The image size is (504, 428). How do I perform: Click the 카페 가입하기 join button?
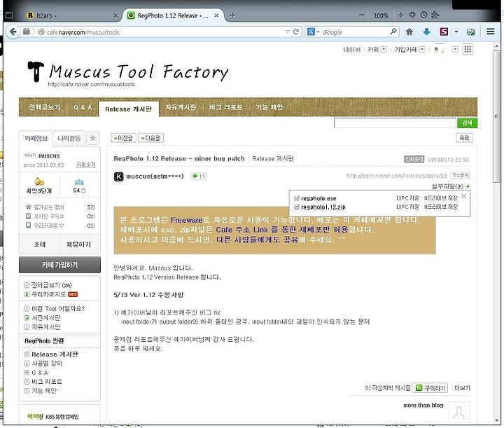pos(59,265)
